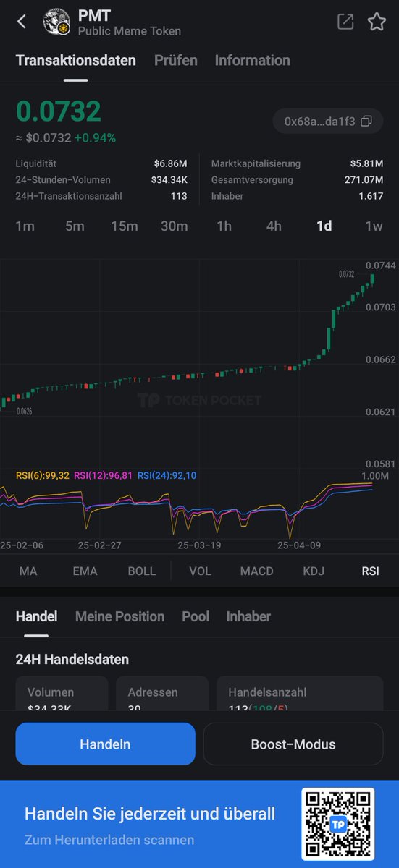Click the Boost-Modus button
Image resolution: width=399 pixels, height=868 pixels.
coord(293,744)
